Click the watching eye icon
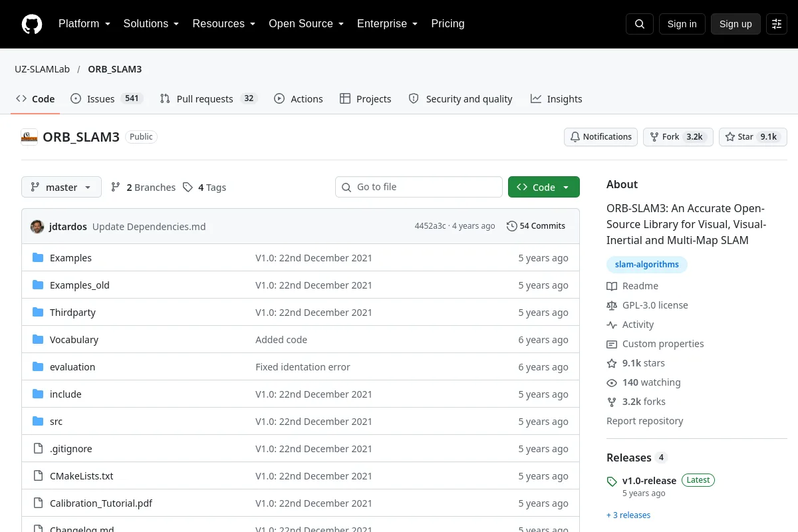Image resolution: width=798 pixels, height=532 pixels. coord(612,382)
